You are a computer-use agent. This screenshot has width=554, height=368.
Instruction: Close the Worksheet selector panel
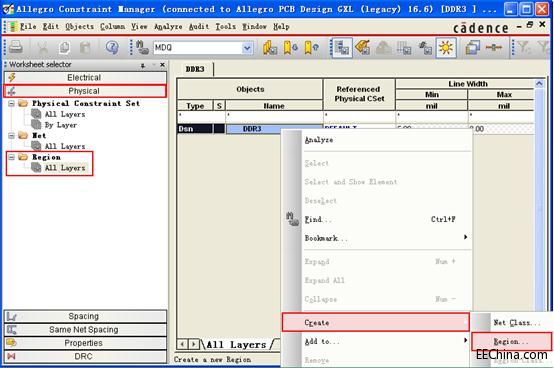(162, 65)
